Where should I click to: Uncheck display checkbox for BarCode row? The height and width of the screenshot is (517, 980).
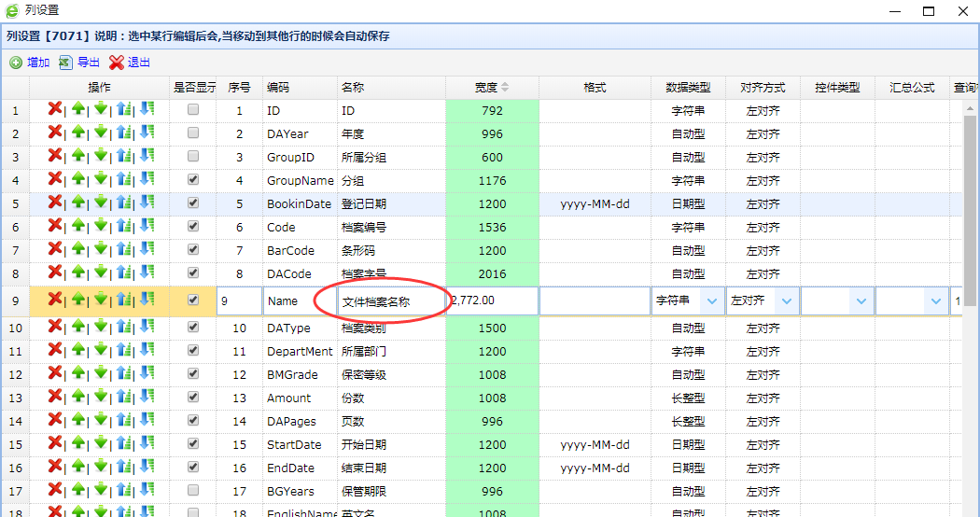click(x=193, y=250)
